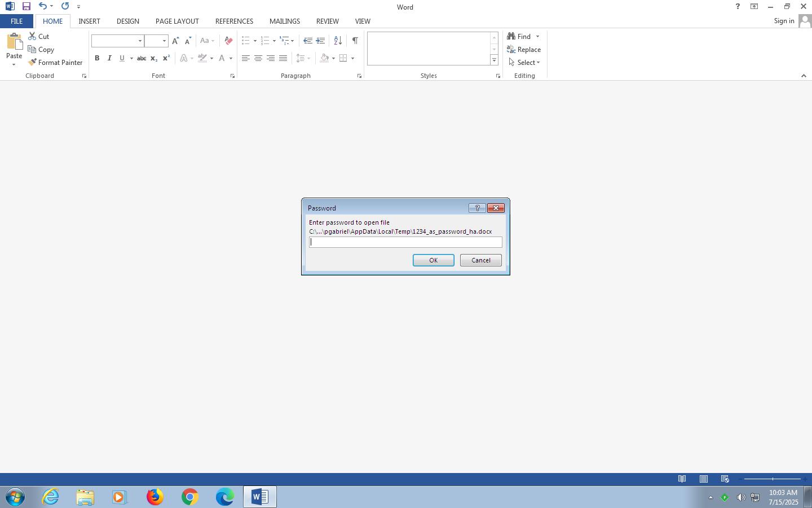
Task: Toggle Superscript formatting
Action: pos(166,58)
